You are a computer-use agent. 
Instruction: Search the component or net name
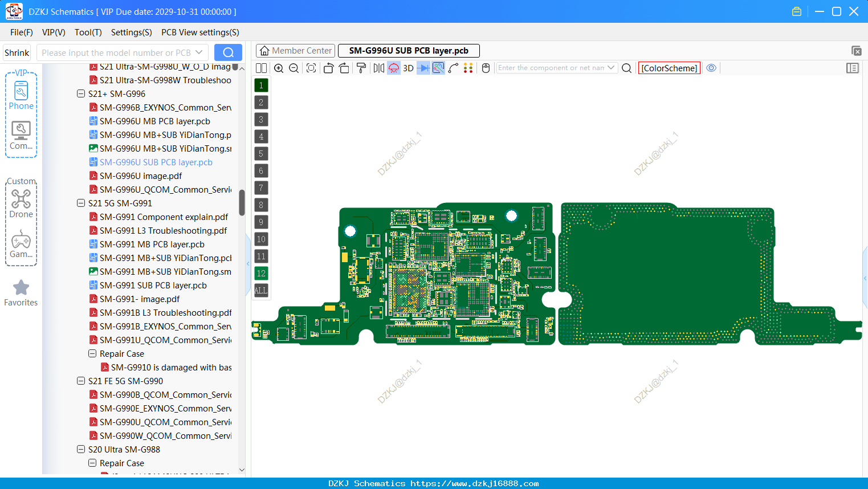[626, 68]
